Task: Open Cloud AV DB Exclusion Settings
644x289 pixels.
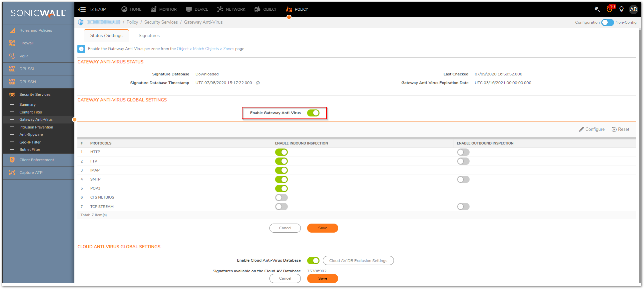Action: click(x=358, y=261)
